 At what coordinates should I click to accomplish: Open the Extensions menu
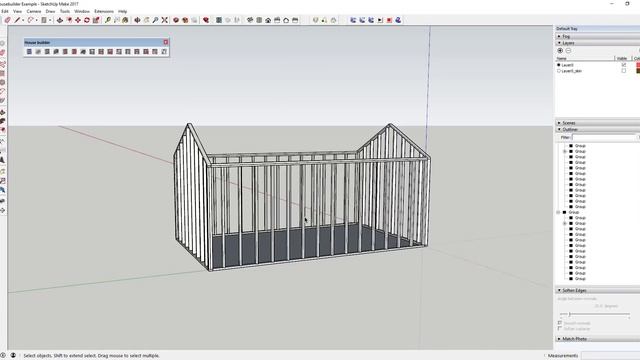click(x=104, y=11)
